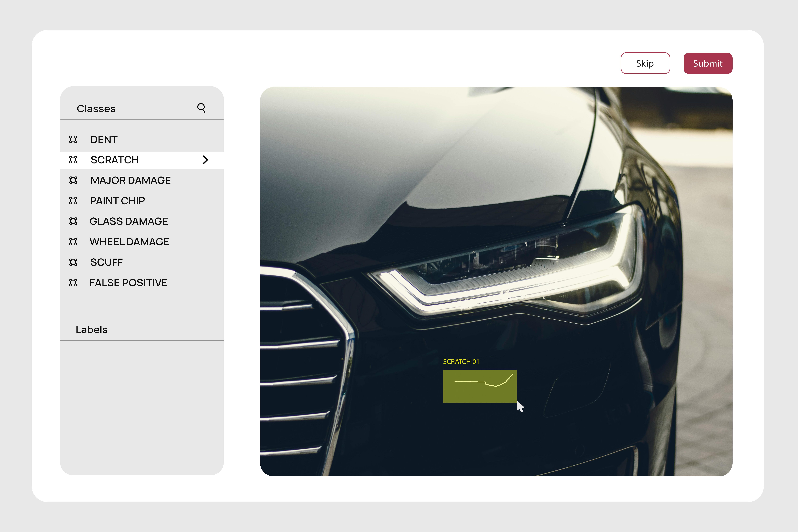Click the bounding-box icon beside GLASS DAMAGE
Image resolution: width=798 pixels, height=532 pixels.
pyautogui.click(x=73, y=221)
